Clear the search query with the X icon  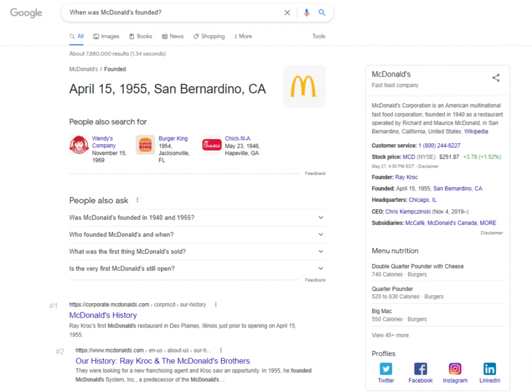tap(287, 12)
